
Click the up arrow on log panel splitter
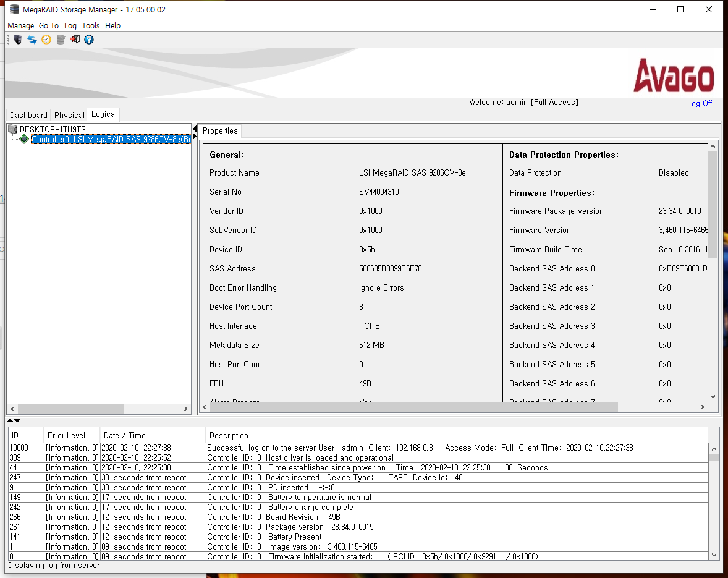click(11, 420)
